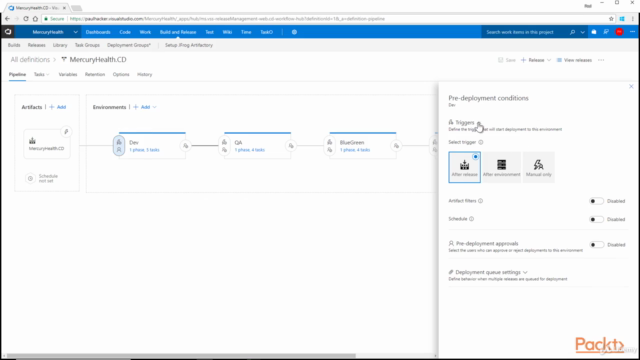Open Dev post-deployment conditions icon

click(x=186, y=146)
